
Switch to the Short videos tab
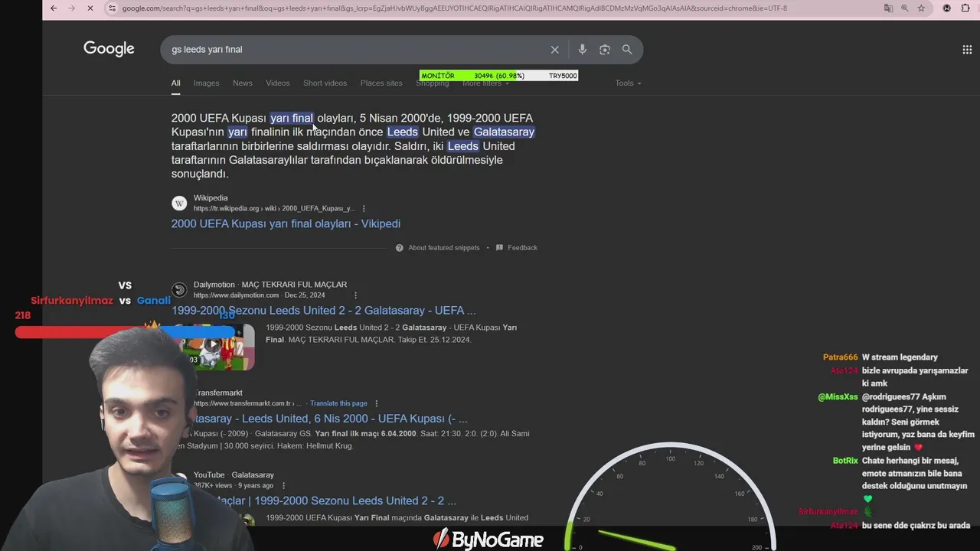pos(325,83)
